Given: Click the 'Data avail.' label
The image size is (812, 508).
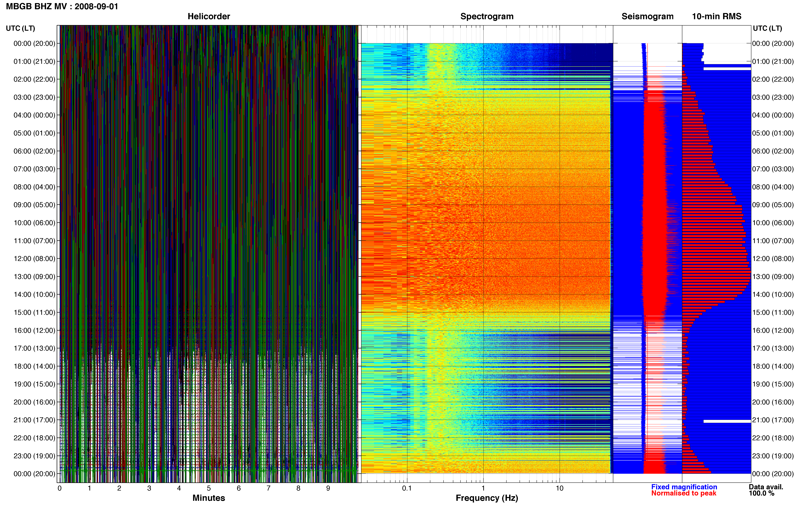Looking at the screenshot, I should 766,487.
